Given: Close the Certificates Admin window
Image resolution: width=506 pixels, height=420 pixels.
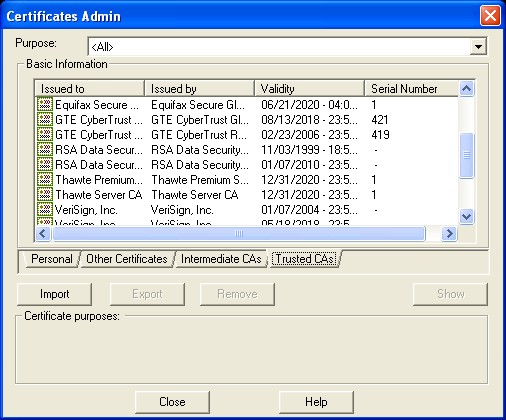Looking at the screenshot, I should (x=490, y=16).
